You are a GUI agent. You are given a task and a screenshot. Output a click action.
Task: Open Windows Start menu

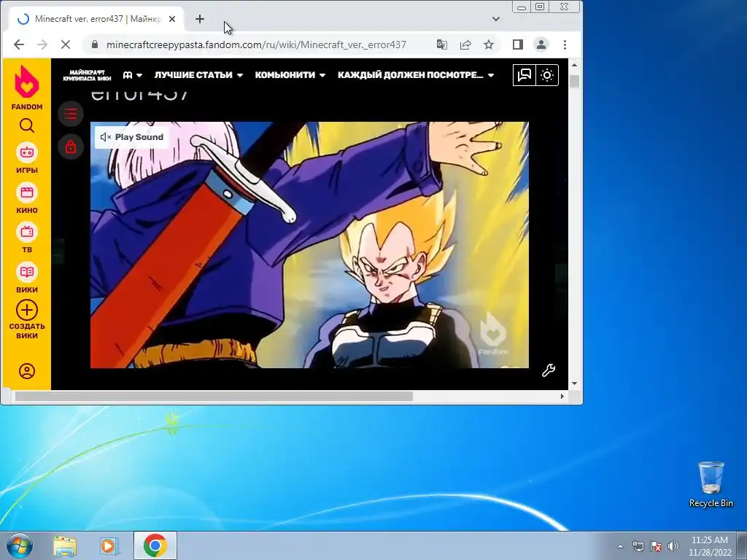tap(20, 545)
